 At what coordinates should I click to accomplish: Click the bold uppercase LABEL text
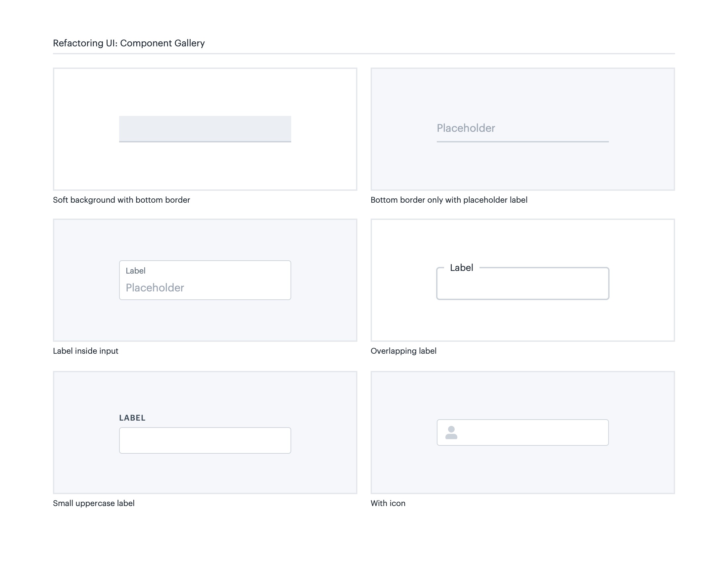click(x=132, y=418)
